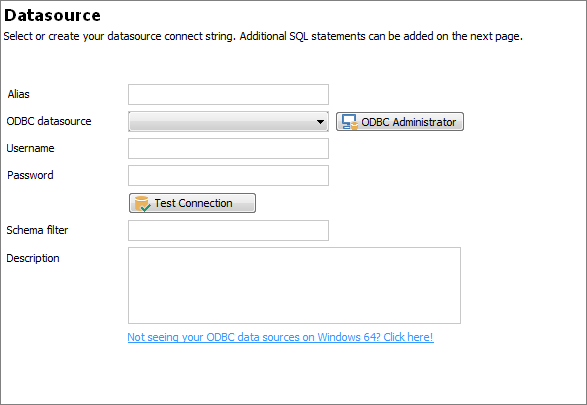Focus the Schema filter text field
Screen dimensions: 587x405
pos(228,231)
